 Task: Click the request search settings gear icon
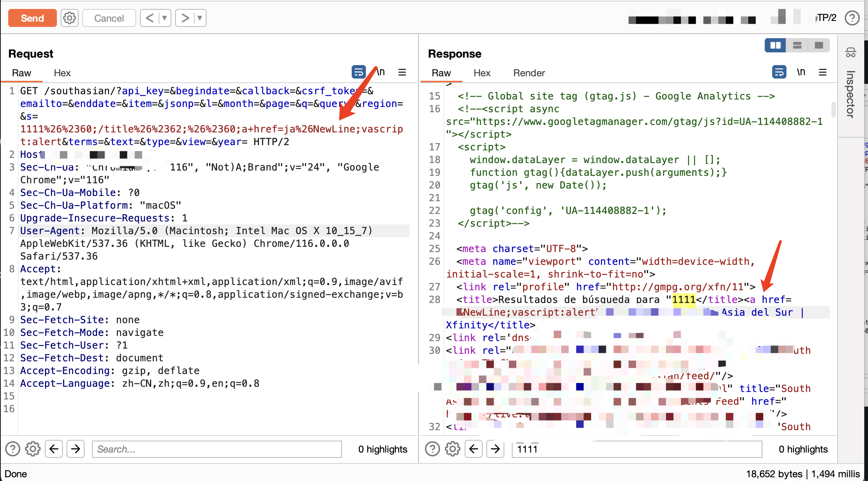tap(33, 449)
